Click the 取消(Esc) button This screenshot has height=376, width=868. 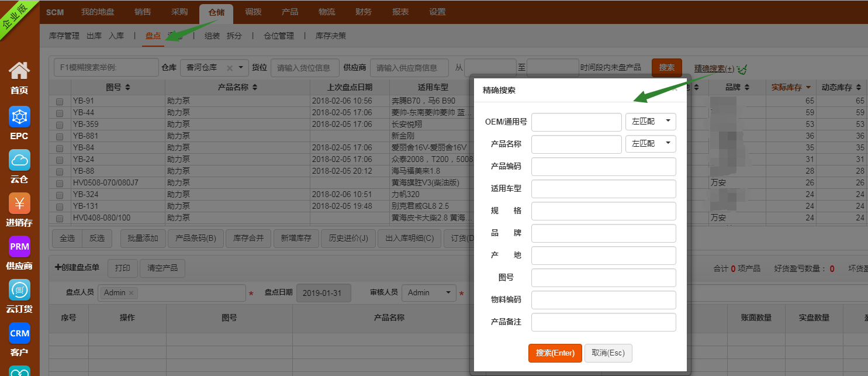[608, 353]
